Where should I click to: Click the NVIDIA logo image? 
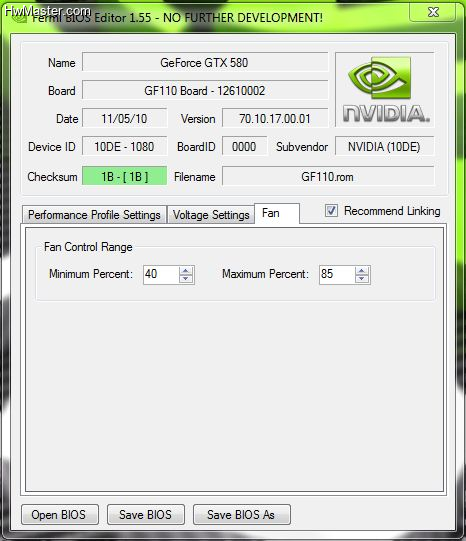(x=385, y=90)
